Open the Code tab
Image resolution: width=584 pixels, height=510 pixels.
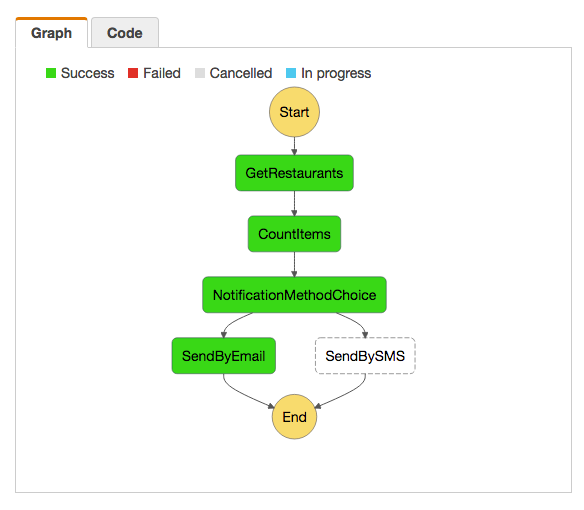click(x=125, y=33)
